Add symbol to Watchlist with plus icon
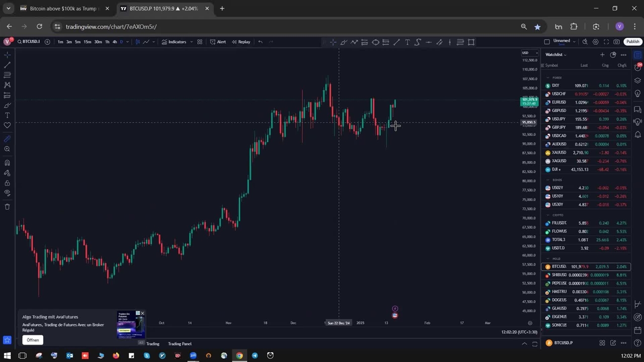Screen dimensions: 644x362 point(602,55)
